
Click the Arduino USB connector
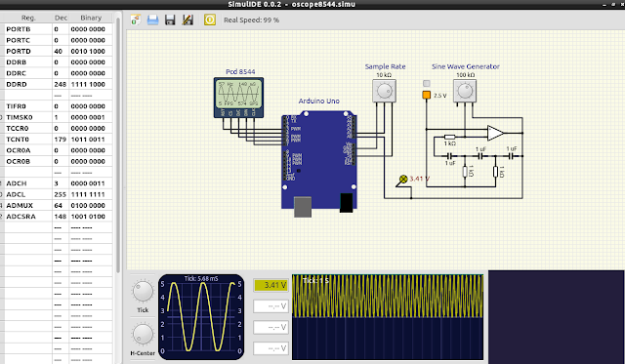click(x=303, y=207)
